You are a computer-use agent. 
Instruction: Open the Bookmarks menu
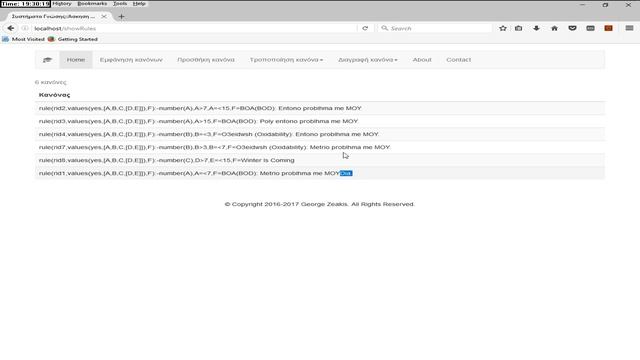pos(92,4)
